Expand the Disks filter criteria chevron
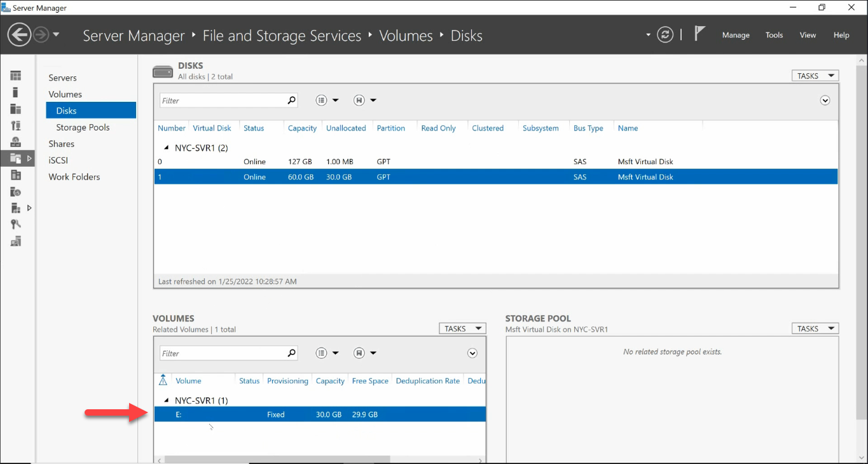Image resolution: width=868 pixels, height=464 pixels. click(825, 100)
